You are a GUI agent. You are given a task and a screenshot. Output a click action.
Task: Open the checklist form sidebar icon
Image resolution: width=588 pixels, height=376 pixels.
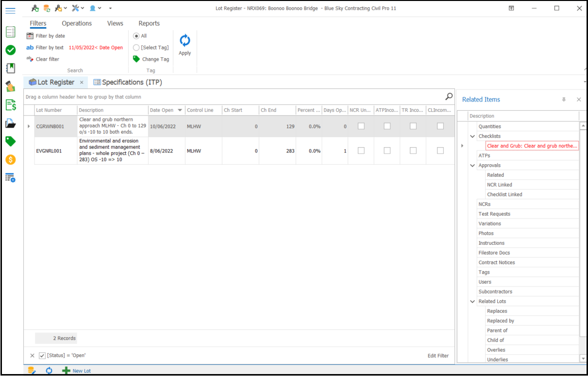click(x=10, y=32)
